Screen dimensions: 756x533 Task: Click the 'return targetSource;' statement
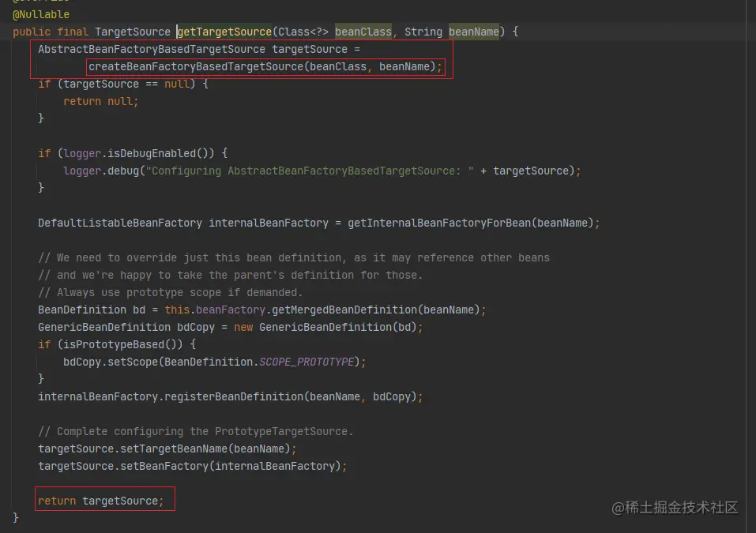pyautogui.click(x=101, y=501)
